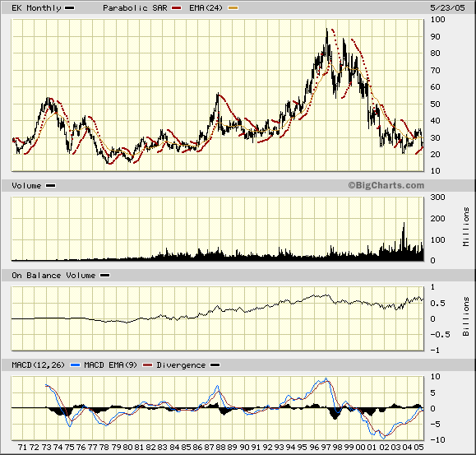Select the 97 year marker on axis
The width and height of the screenshot is (476, 455).
(x=326, y=448)
